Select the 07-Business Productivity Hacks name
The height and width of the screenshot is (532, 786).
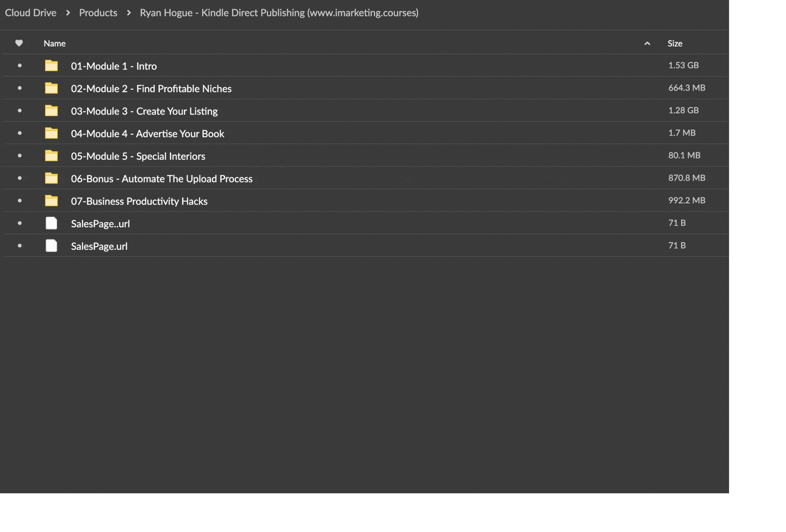coord(139,201)
